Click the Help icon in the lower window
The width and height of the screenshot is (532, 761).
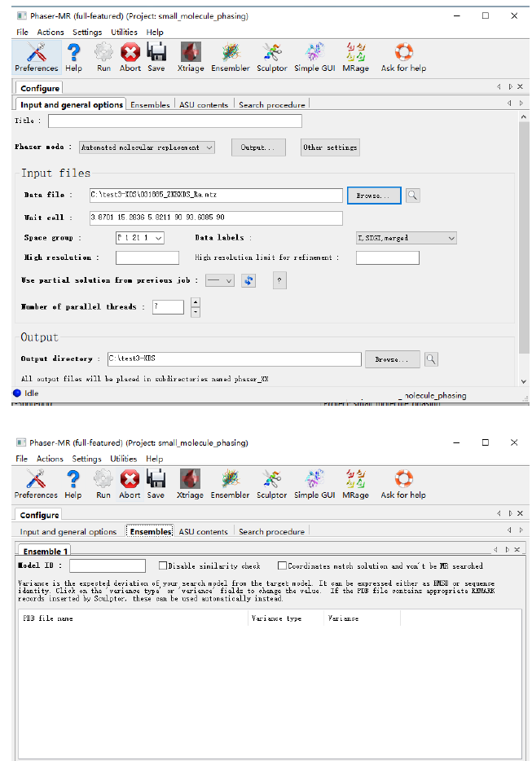pyautogui.click(x=73, y=484)
